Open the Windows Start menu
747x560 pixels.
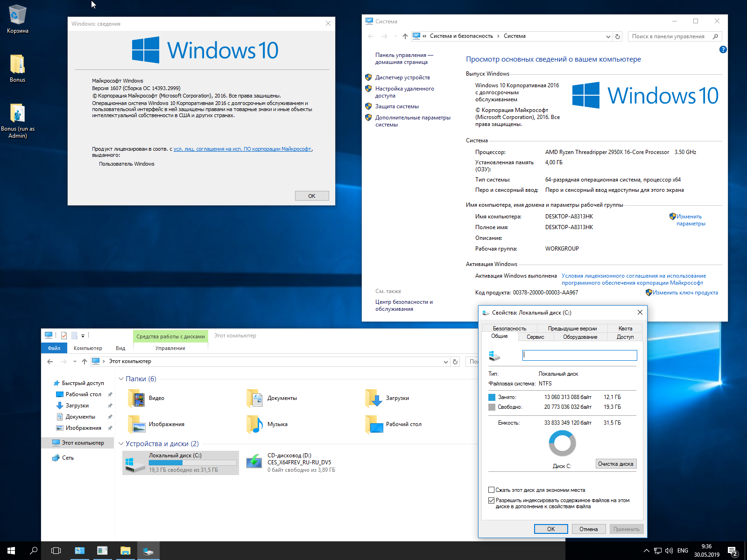click(11, 551)
